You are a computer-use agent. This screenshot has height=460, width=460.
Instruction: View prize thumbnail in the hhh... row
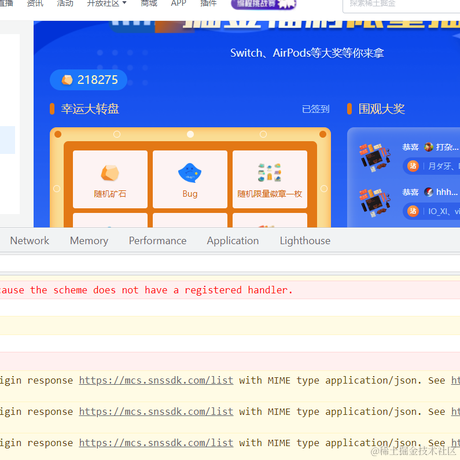(375, 203)
